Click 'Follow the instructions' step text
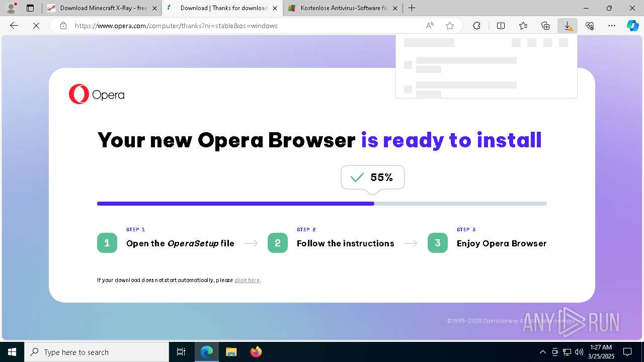The image size is (644, 362). pyautogui.click(x=346, y=243)
